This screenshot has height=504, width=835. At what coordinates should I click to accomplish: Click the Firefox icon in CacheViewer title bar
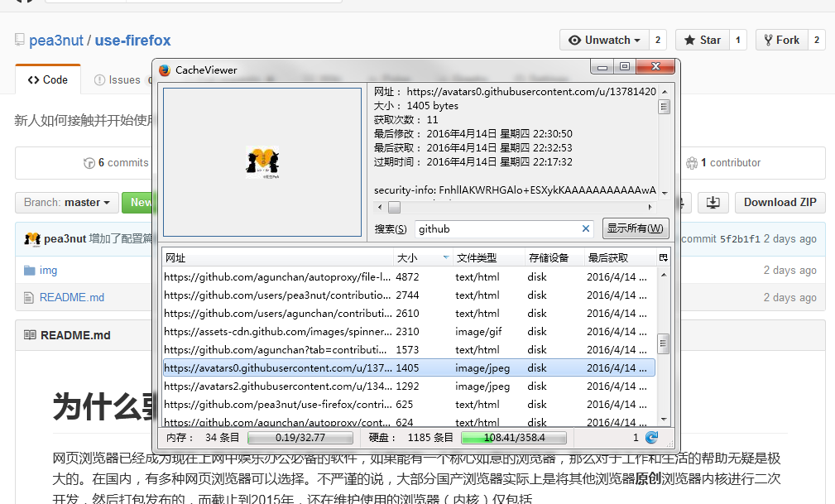[165, 70]
